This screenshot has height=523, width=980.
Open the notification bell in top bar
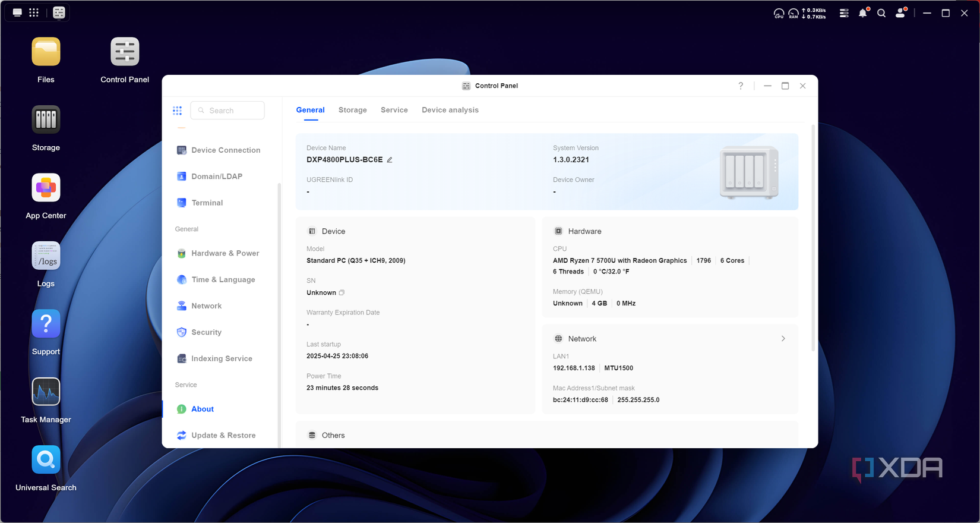[x=863, y=12]
